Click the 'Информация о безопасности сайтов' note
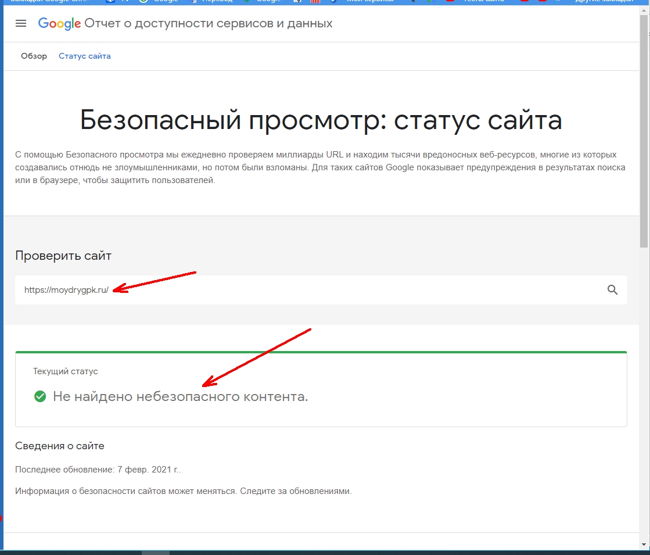 point(183,491)
